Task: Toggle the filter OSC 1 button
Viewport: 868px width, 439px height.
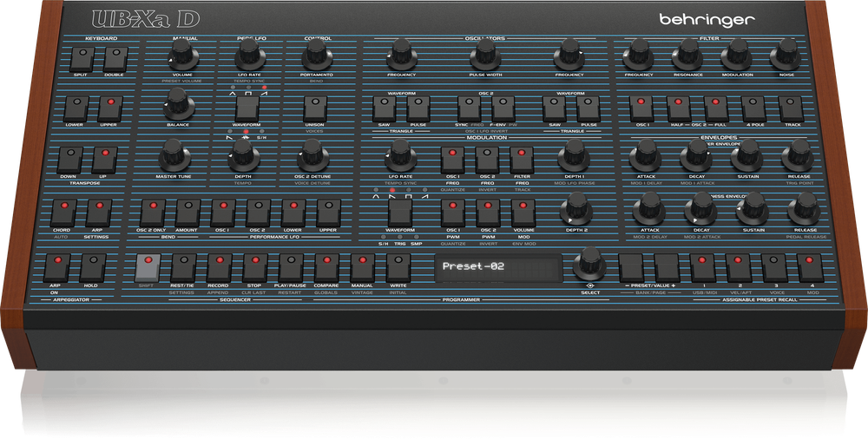Action: click(641, 108)
